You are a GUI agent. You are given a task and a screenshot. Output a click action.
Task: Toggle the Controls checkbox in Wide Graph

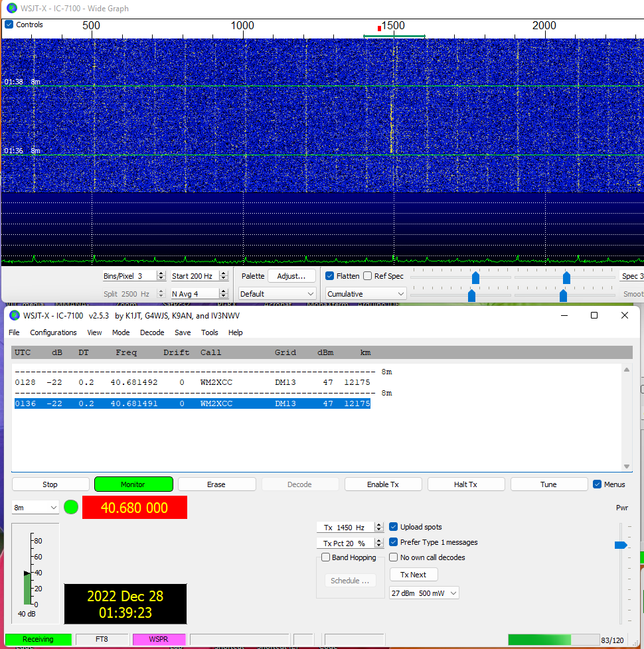pyautogui.click(x=9, y=25)
